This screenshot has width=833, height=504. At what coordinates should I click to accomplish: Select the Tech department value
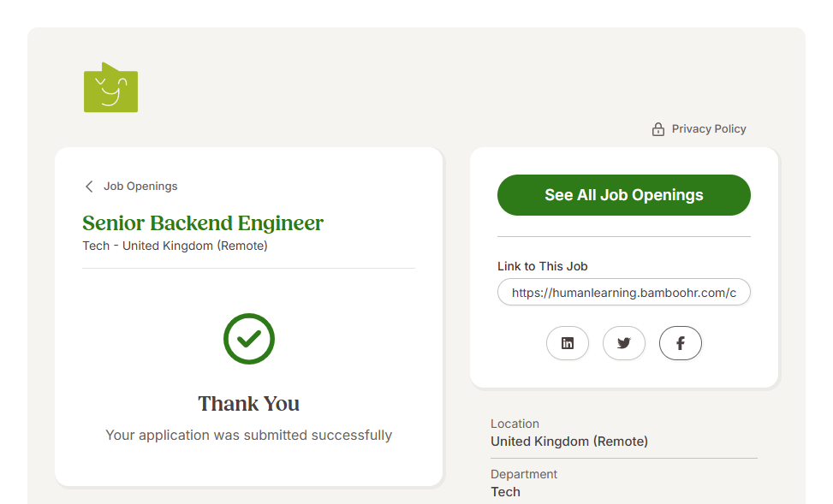pyautogui.click(x=505, y=492)
